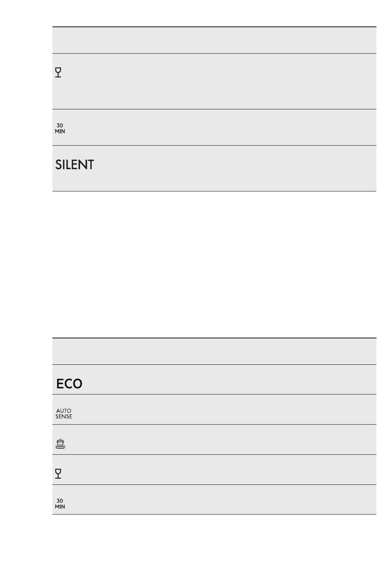Click the pots and plates intensive icon
The height and width of the screenshot is (567, 392).
pos(60,444)
